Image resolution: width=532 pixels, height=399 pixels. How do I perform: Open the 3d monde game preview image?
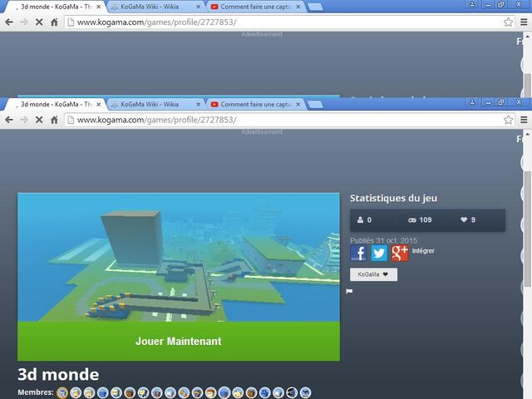point(179,257)
